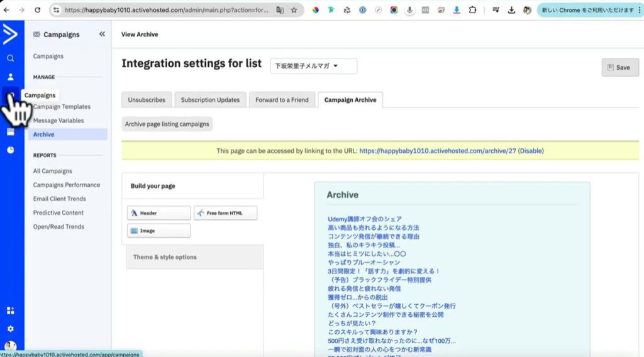The image size is (644, 357).
Task: Open search from the left sidebar
Action: click(10, 58)
